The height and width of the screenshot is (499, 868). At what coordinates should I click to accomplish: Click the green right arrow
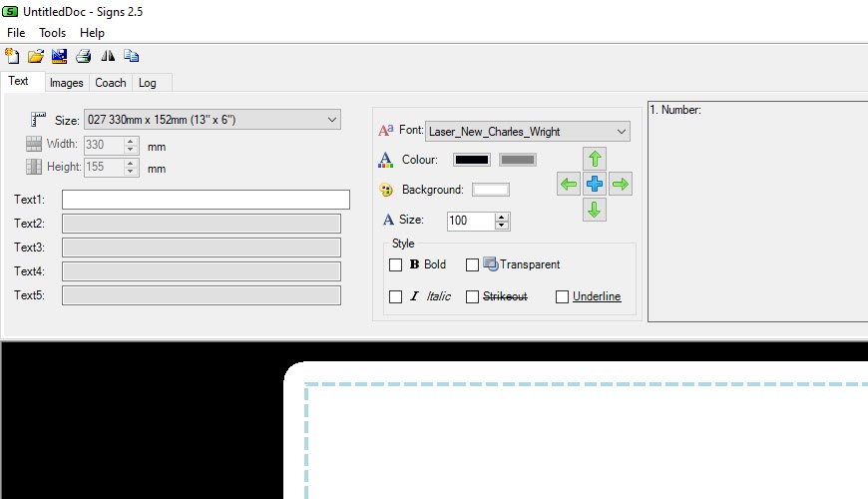[x=621, y=184]
